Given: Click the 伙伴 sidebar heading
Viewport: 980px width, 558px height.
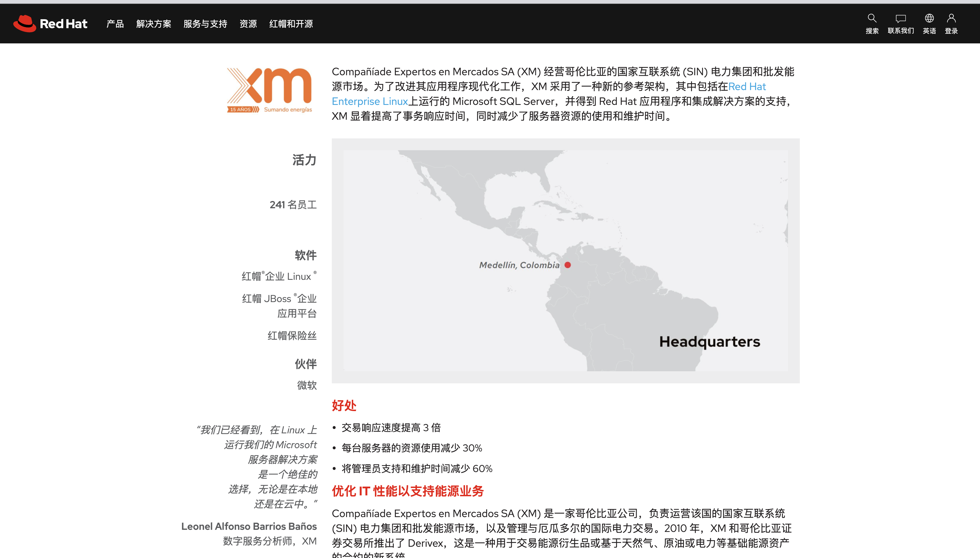Looking at the screenshot, I should 305,364.
